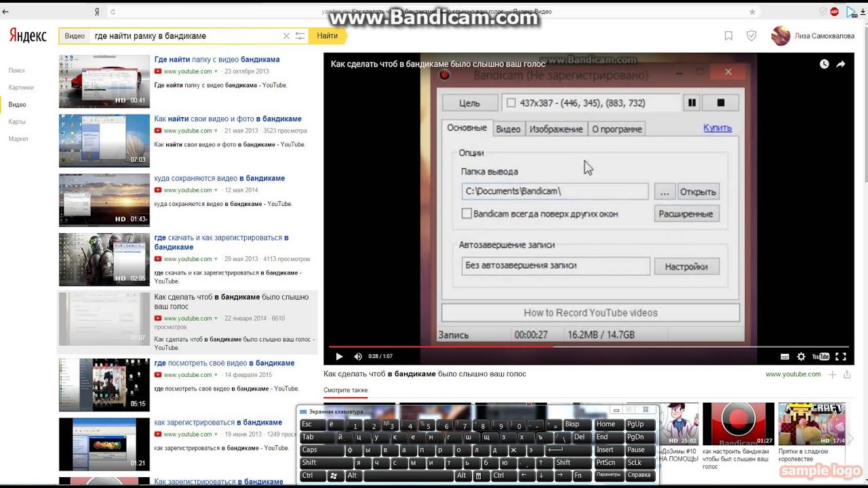Image resolution: width=868 pixels, height=488 pixels.
Task: Select Видео in the left sidebar
Action: (17, 104)
